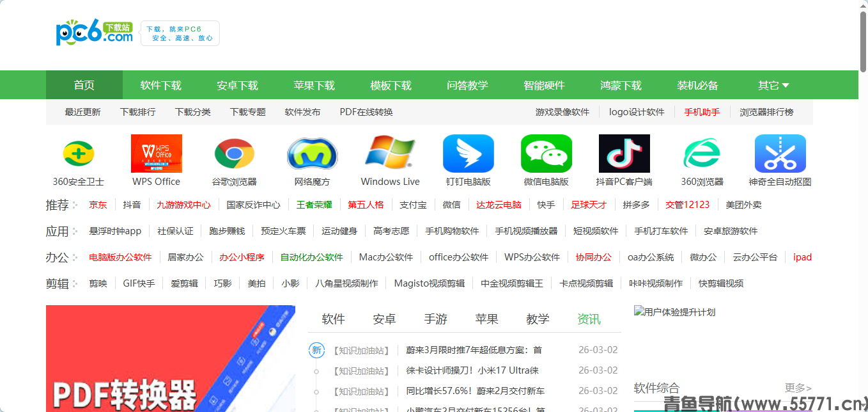Open 鸿蒙下载 in the navigation bar

point(621,85)
